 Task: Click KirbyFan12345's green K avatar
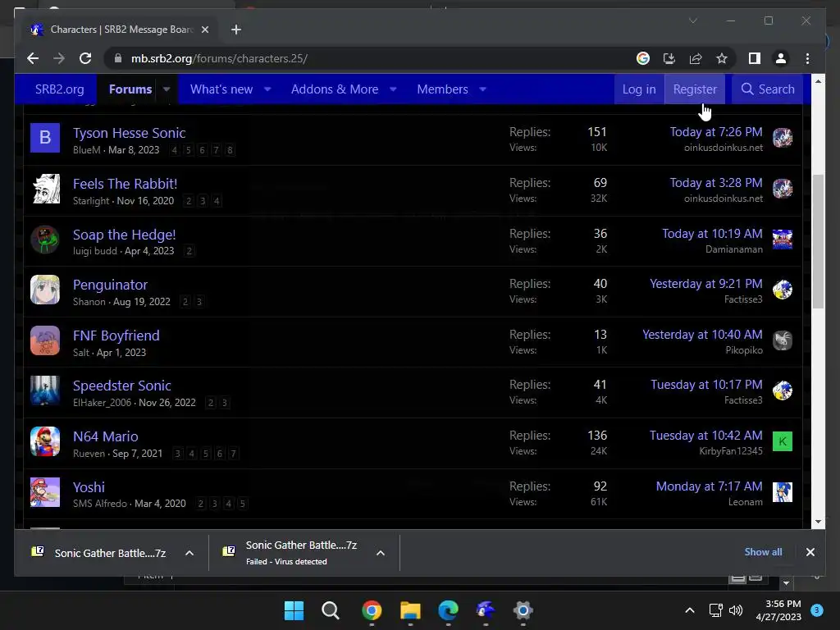click(x=782, y=441)
